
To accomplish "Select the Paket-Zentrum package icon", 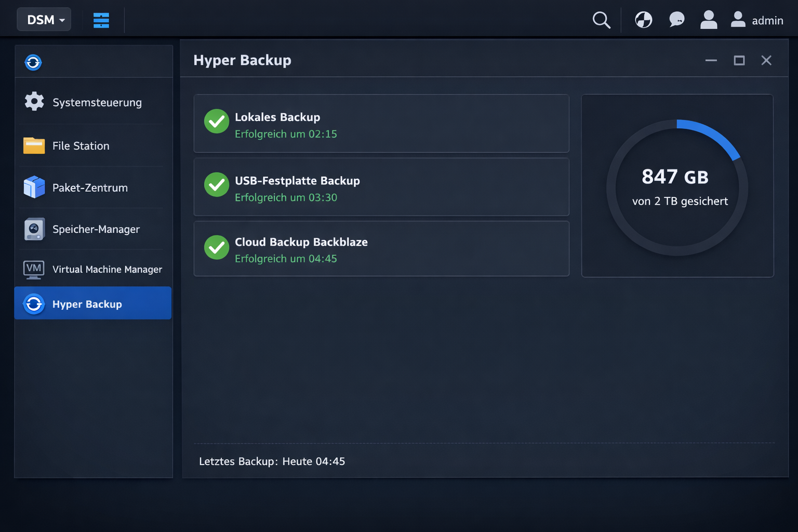I will 33,187.
